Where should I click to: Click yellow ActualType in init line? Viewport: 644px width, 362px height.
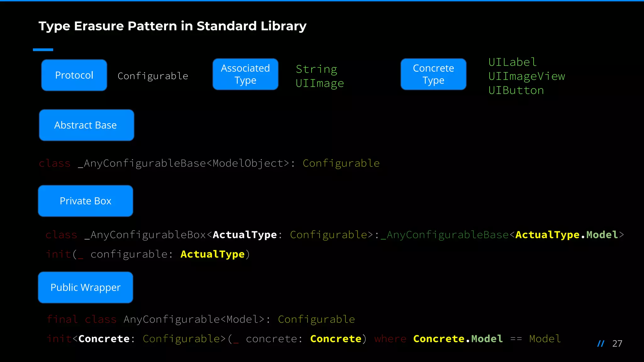[213, 254]
